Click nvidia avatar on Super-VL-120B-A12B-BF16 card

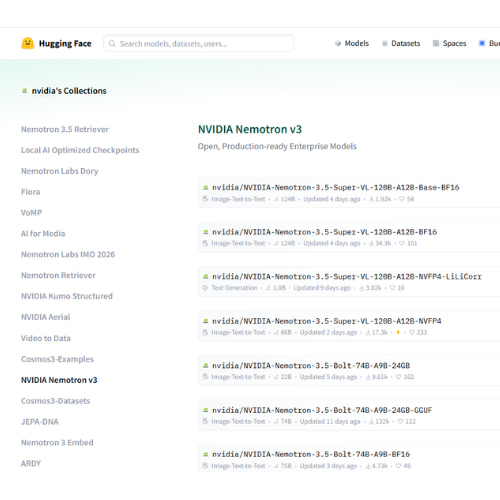point(206,232)
